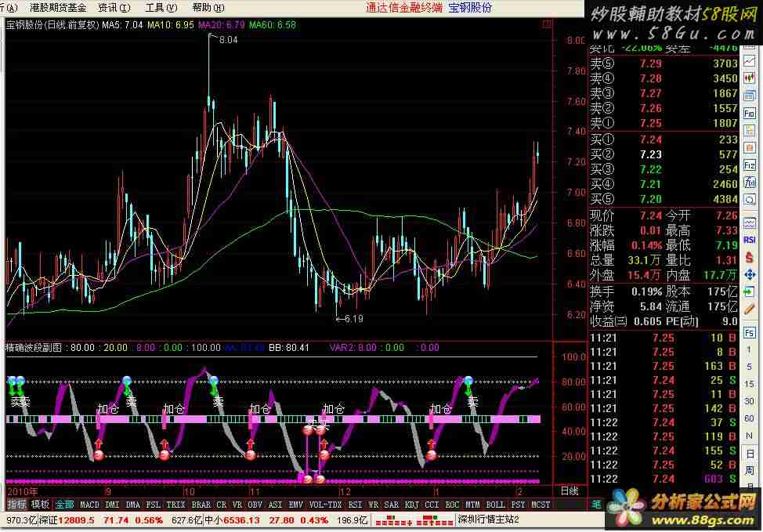Click the 笔 tab under the trade list

point(597,505)
